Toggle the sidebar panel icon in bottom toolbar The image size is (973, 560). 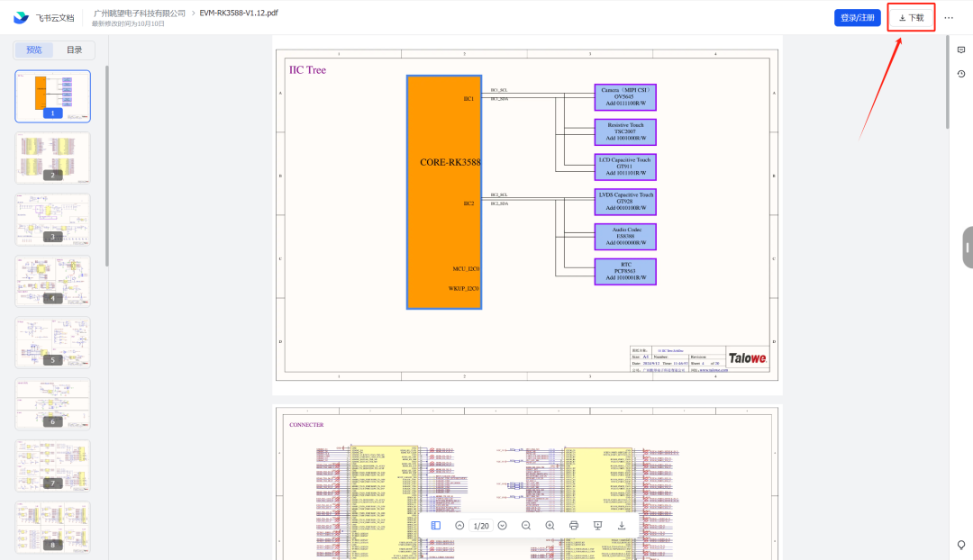point(436,526)
